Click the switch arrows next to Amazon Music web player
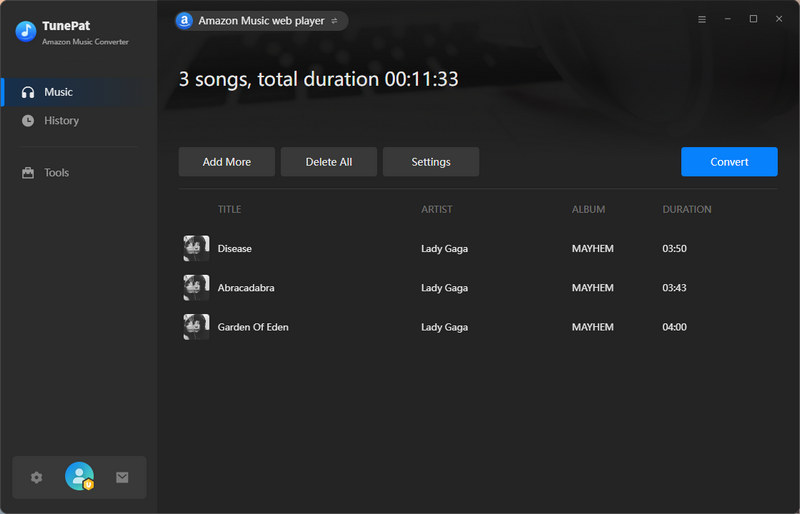This screenshot has height=514, width=800. coord(334,21)
